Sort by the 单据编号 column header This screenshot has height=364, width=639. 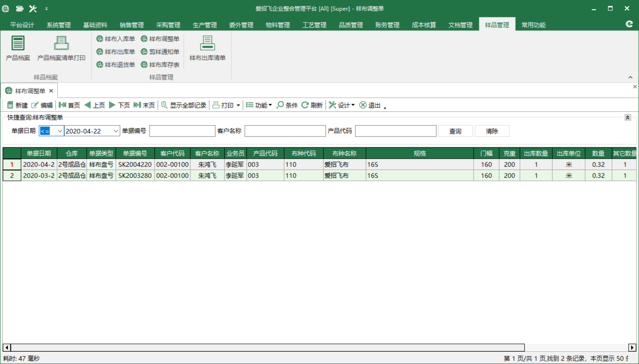click(135, 153)
